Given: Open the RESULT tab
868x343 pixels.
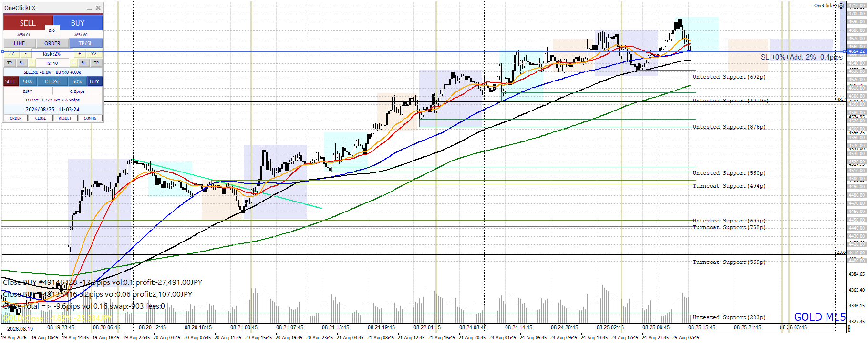Looking at the screenshot, I should [65, 118].
